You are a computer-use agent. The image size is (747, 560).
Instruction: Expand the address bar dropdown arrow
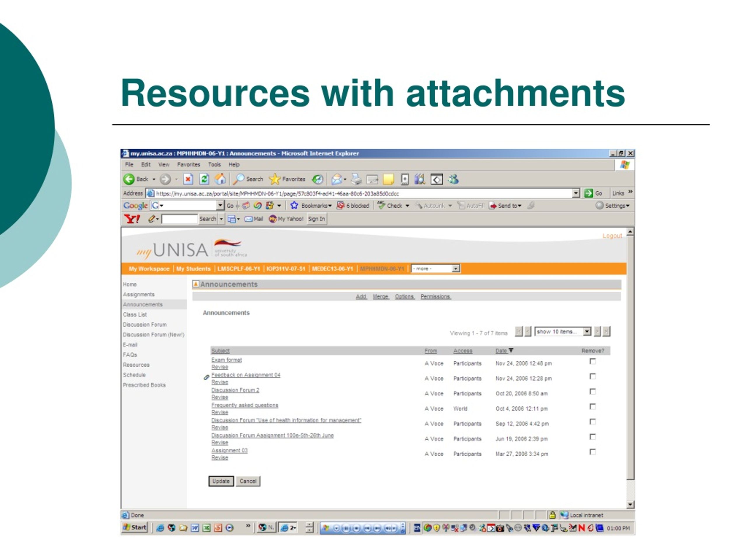point(576,193)
